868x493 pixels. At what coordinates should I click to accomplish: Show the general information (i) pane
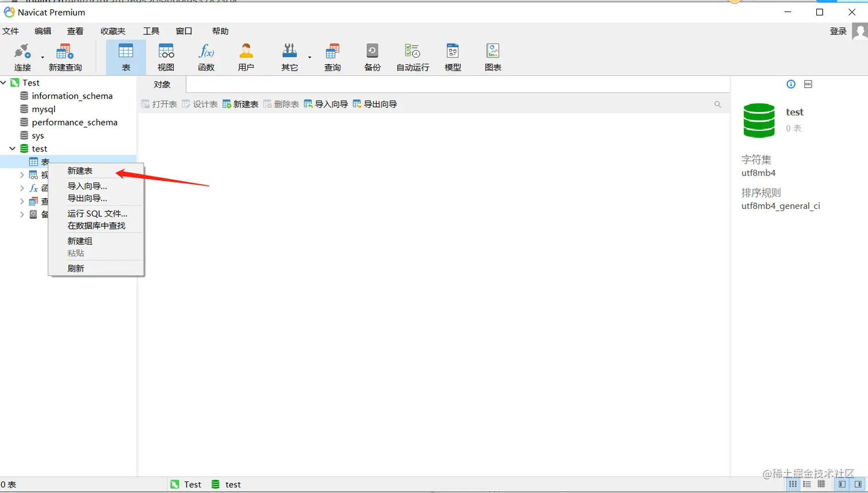point(791,84)
